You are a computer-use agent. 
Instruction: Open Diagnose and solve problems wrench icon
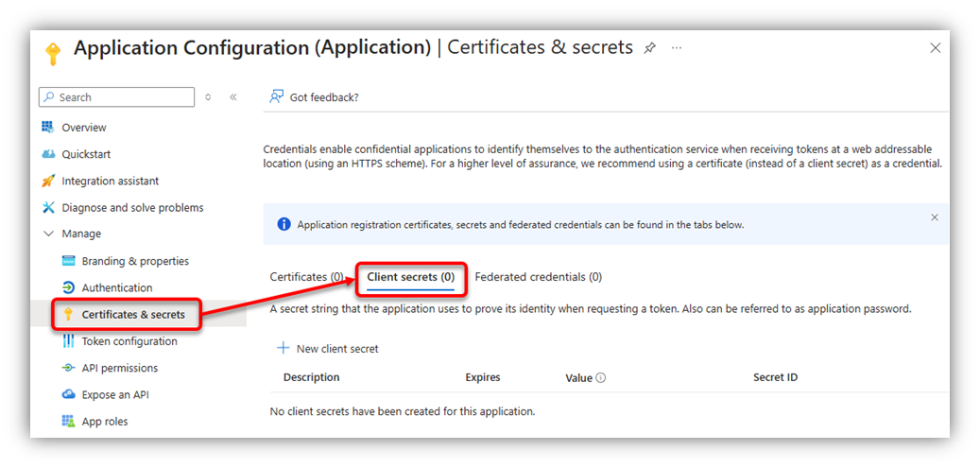48,207
